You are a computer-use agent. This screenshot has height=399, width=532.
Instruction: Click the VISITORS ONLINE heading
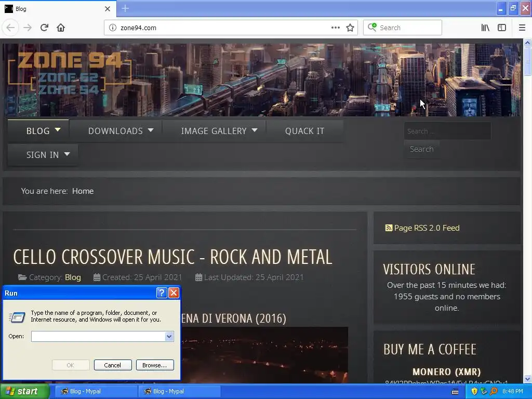pos(429,270)
